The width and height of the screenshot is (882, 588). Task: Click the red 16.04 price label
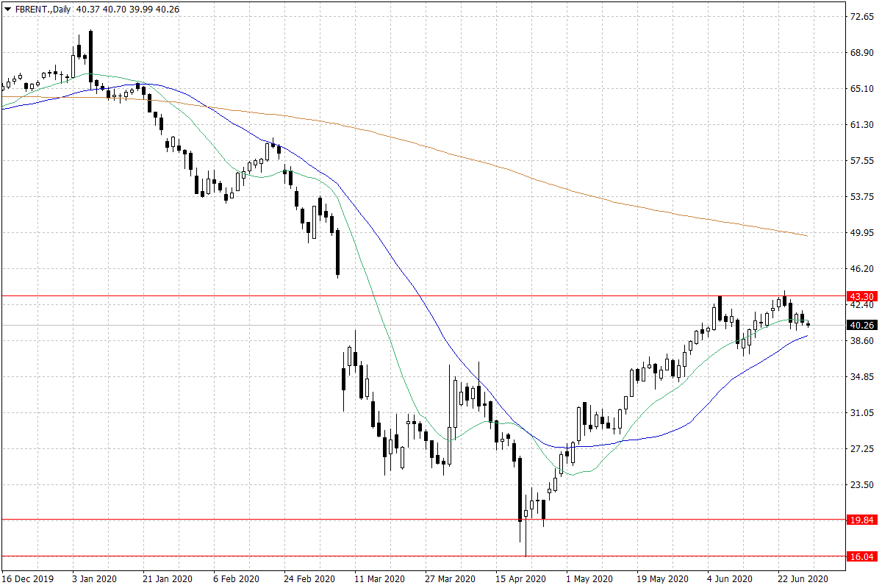tap(860, 556)
